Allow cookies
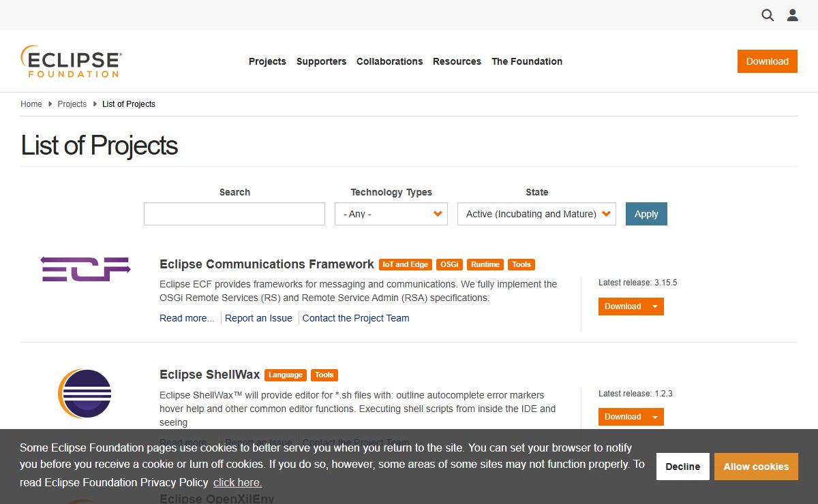 pyautogui.click(x=756, y=467)
